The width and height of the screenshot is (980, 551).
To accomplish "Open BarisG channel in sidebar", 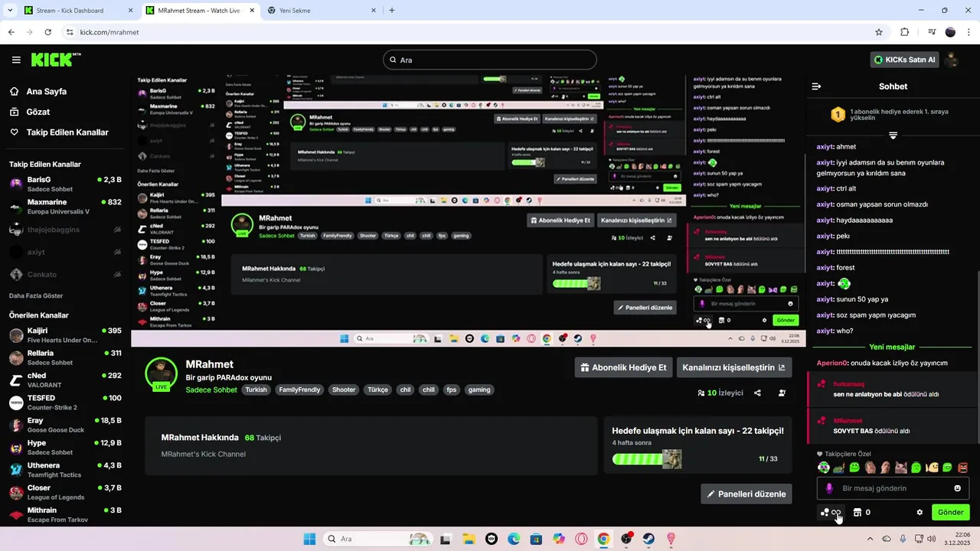I will (x=65, y=184).
